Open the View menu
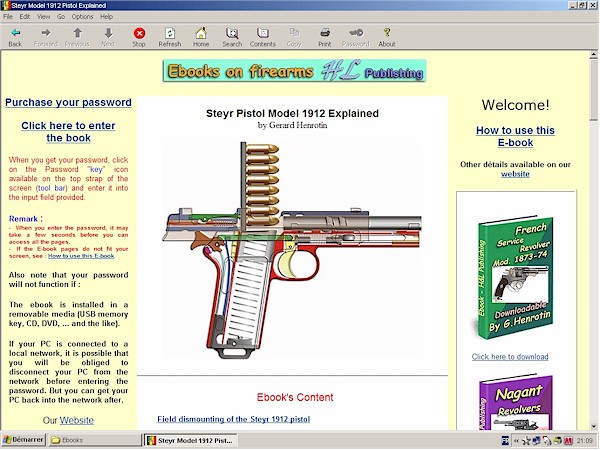This screenshot has width=600, height=450. 43,17
